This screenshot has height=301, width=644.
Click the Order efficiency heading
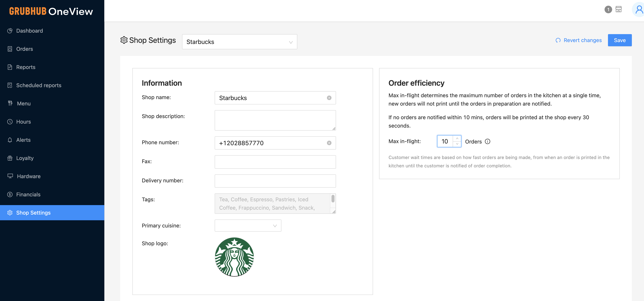[x=416, y=83]
